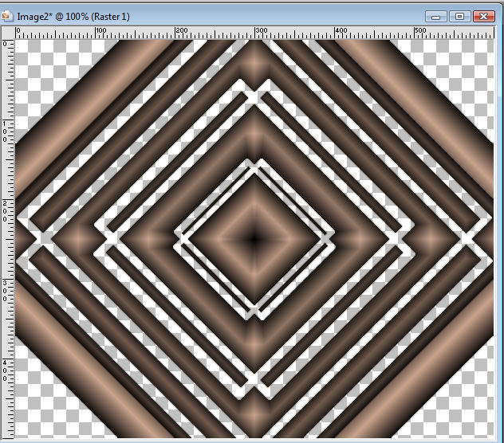Click the Image2 document icon in title bar
This screenshot has height=443, width=504.
(6, 16)
